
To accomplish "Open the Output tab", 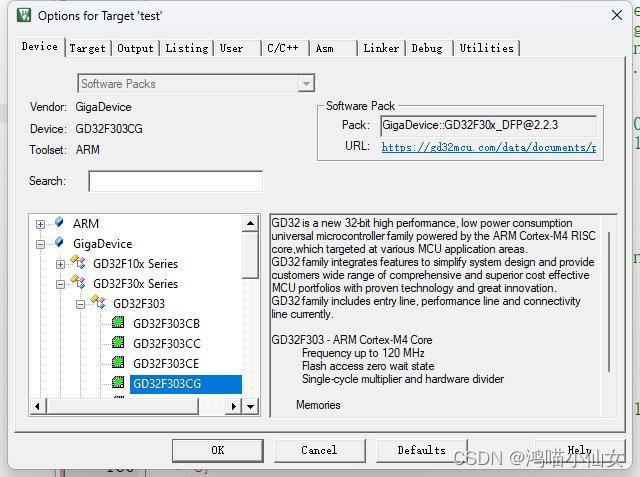I will coord(135,49).
